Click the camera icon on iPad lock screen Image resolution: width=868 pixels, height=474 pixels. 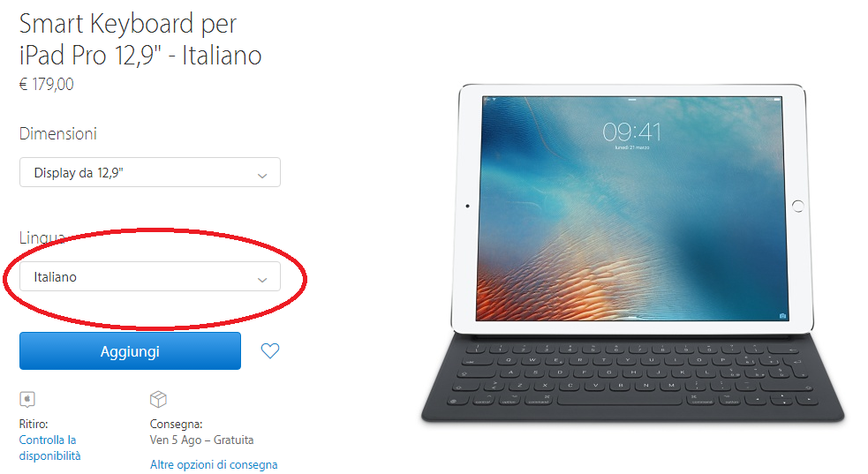pos(782,316)
